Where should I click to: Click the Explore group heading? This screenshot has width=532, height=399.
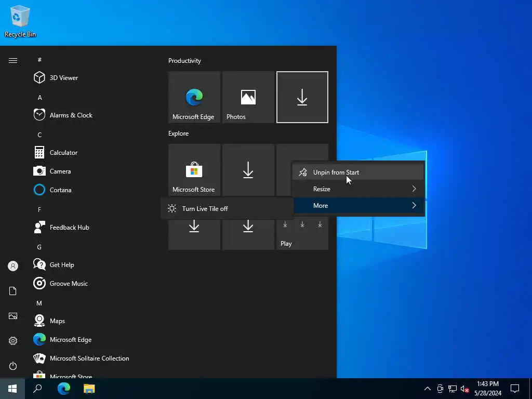coord(179,134)
